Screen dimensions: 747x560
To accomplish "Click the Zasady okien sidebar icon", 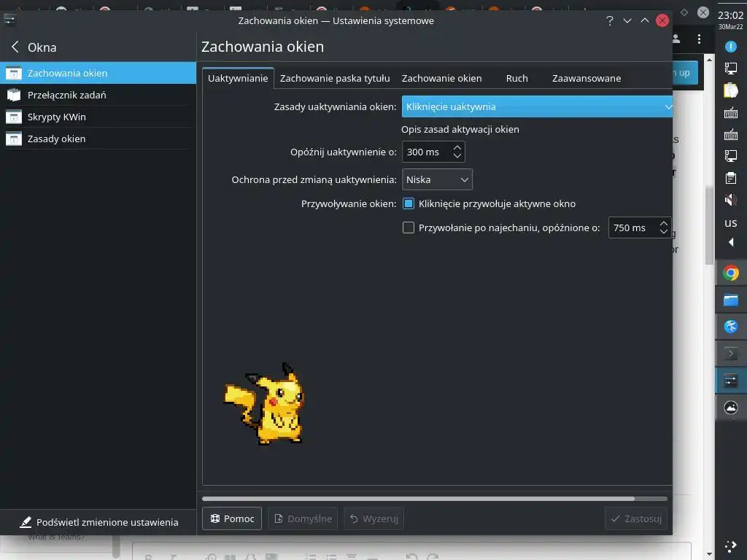I will tap(14, 139).
